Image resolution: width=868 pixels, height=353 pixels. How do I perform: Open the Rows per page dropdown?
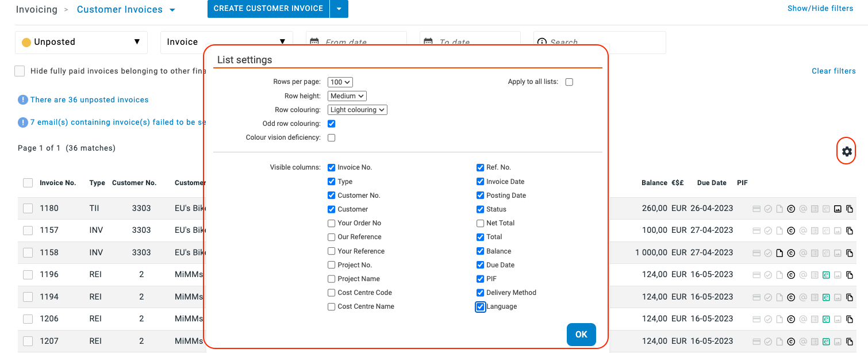click(x=340, y=82)
